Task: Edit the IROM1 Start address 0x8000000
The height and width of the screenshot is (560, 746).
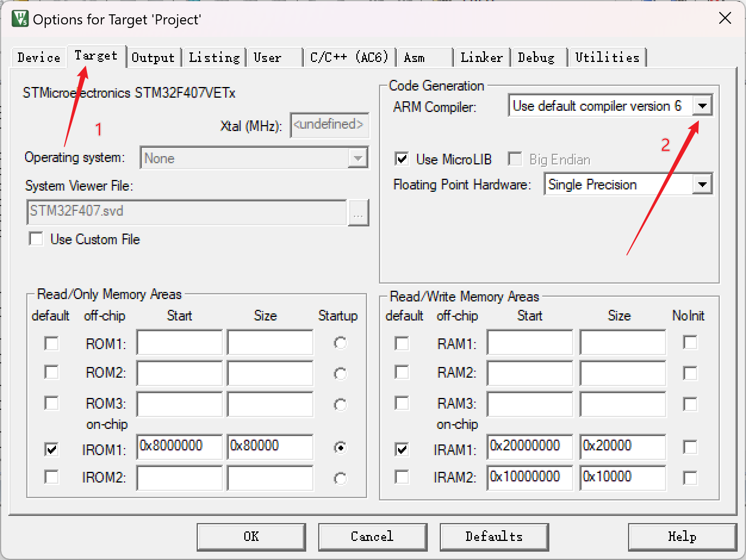Action: click(x=179, y=447)
